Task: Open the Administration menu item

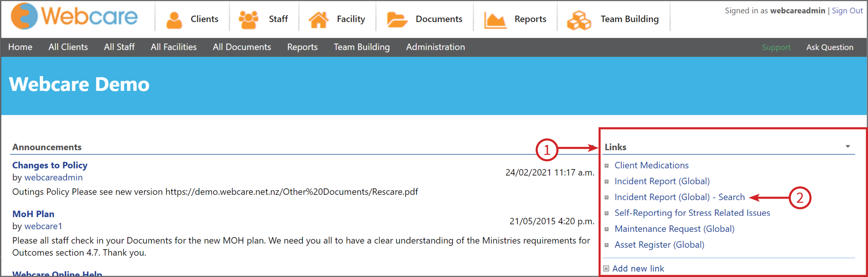Action: (435, 47)
